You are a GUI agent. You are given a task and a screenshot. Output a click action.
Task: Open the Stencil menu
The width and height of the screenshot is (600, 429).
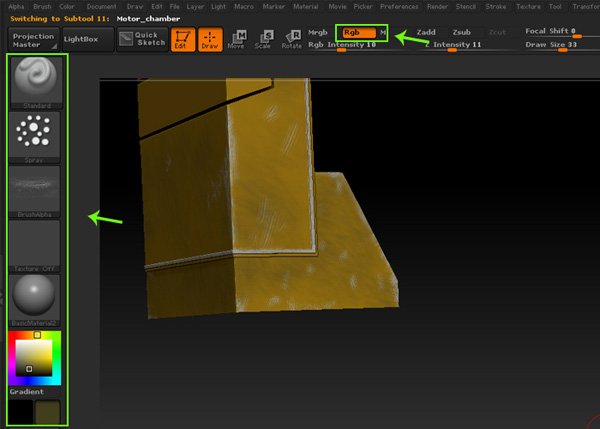(466, 7)
